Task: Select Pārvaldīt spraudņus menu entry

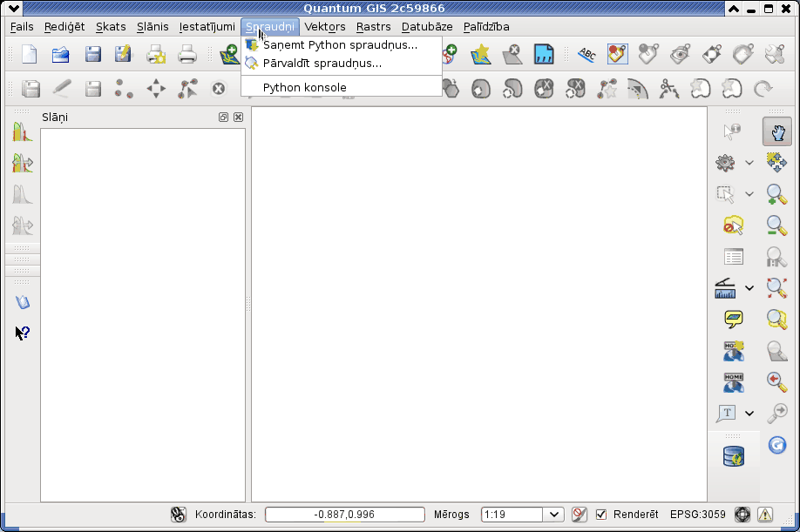Action: point(342,64)
